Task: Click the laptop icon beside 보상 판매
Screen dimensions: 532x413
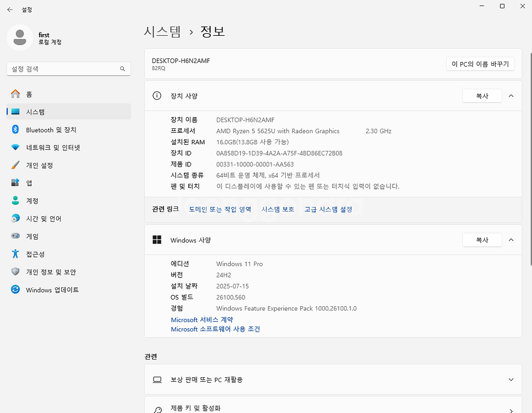Action: coord(157,380)
